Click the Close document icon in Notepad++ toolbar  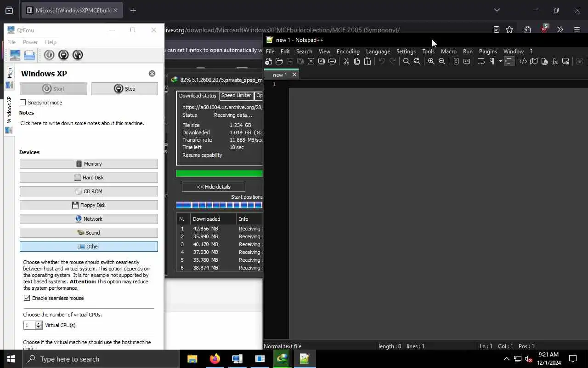point(311,61)
